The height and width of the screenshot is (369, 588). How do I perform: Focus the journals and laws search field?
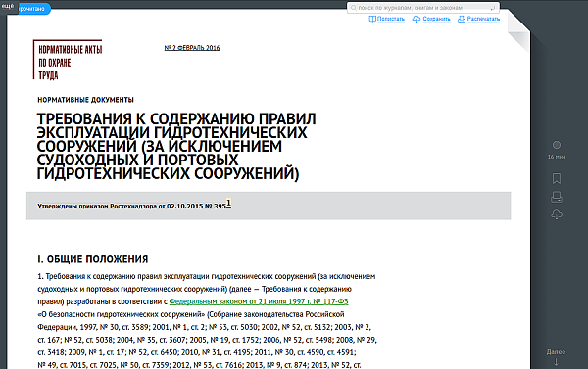423,8
